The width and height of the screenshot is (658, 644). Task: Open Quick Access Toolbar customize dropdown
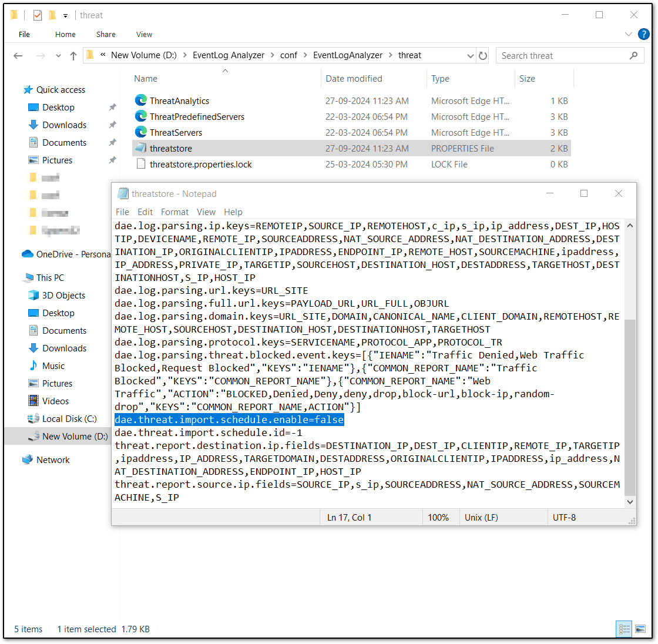tap(65, 15)
